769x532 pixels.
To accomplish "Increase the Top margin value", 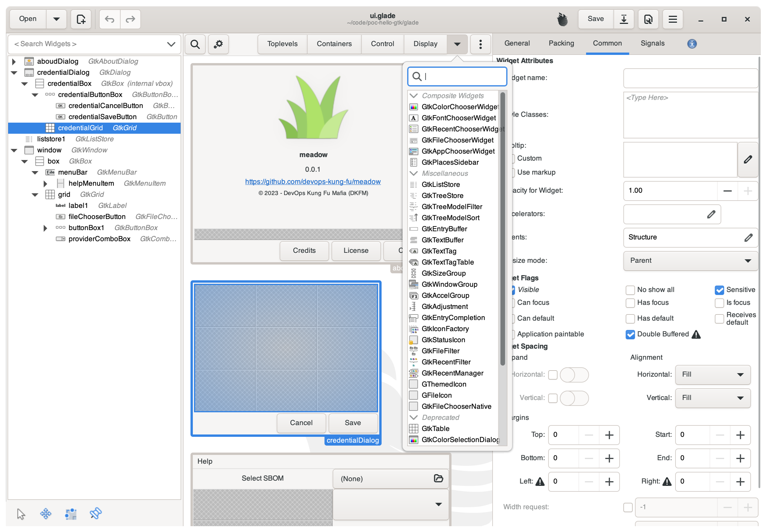I will (609, 435).
